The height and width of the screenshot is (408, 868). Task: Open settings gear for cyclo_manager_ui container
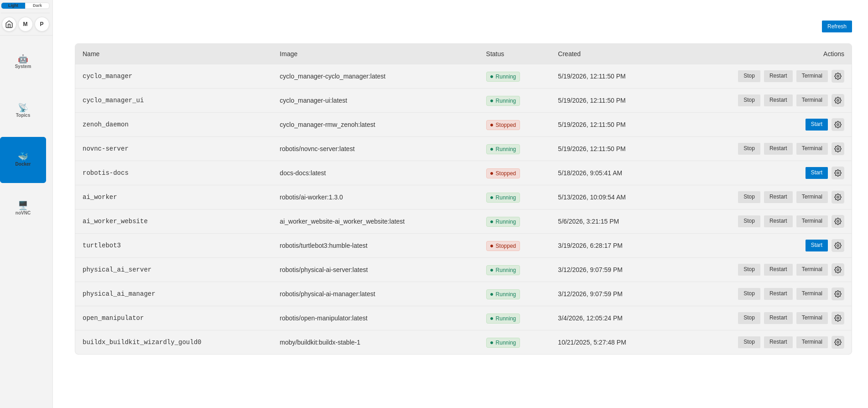(x=837, y=100)
